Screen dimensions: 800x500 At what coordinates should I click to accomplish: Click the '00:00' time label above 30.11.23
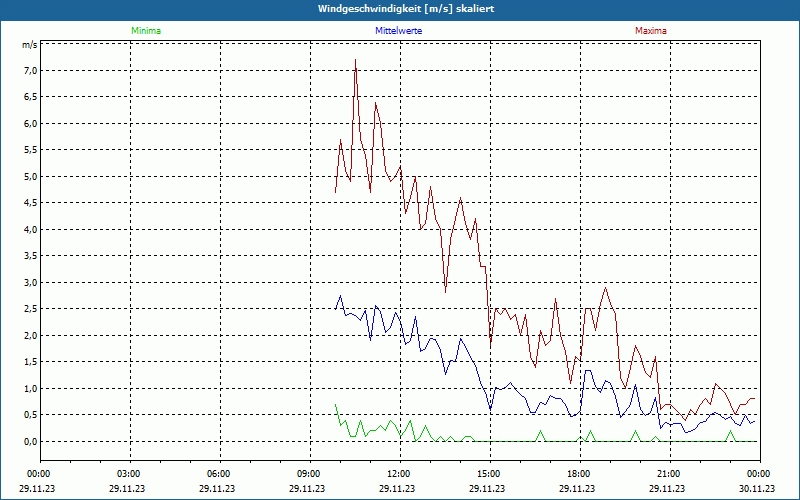click(758, 474)
